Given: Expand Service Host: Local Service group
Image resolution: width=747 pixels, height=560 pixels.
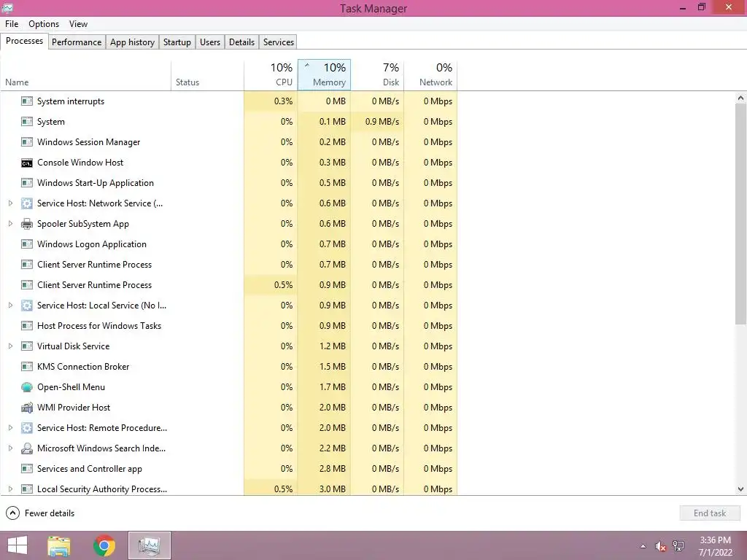Looking at the screenshot, I should pyautogui.click(x=10, y=306).
